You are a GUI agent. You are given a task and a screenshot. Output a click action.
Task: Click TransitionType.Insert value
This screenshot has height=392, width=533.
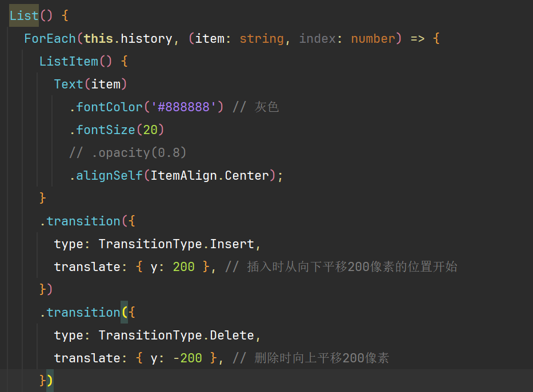pyautogui.click(x=176, y=244)
